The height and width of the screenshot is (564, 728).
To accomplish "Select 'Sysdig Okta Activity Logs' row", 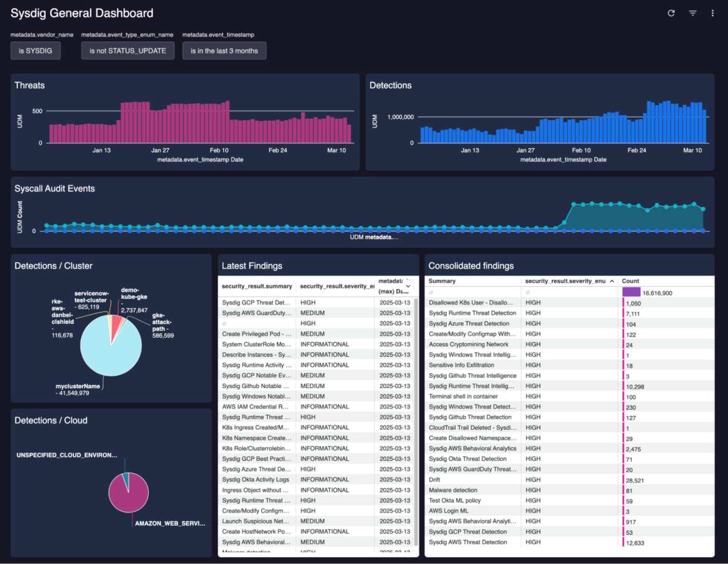I will [x=315, y=479].
